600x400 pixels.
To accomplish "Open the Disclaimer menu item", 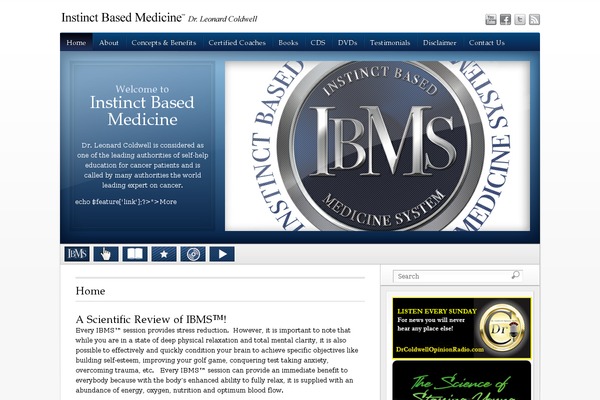I will click(439, 42).
